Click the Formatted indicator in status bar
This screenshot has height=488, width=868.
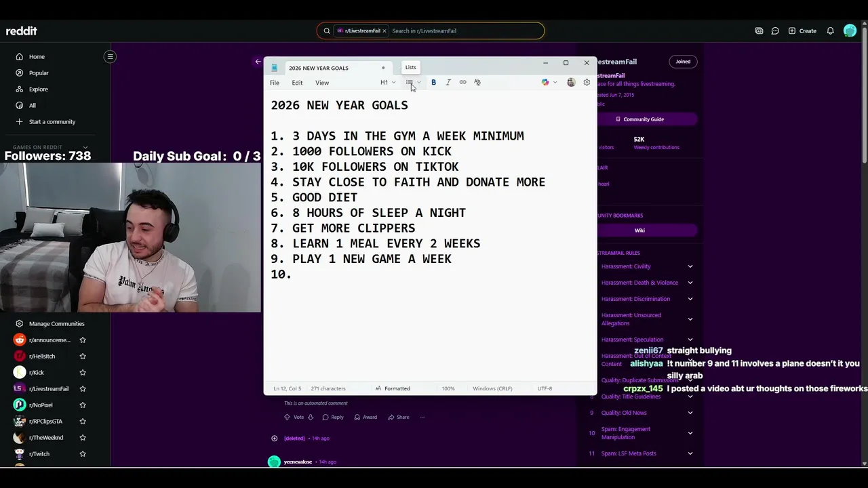[393, 389]
